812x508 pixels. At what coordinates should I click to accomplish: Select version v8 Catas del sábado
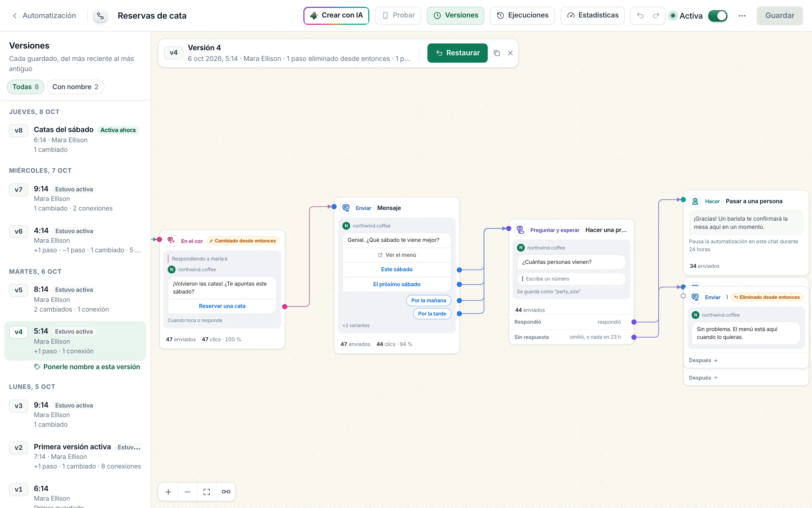75,139
